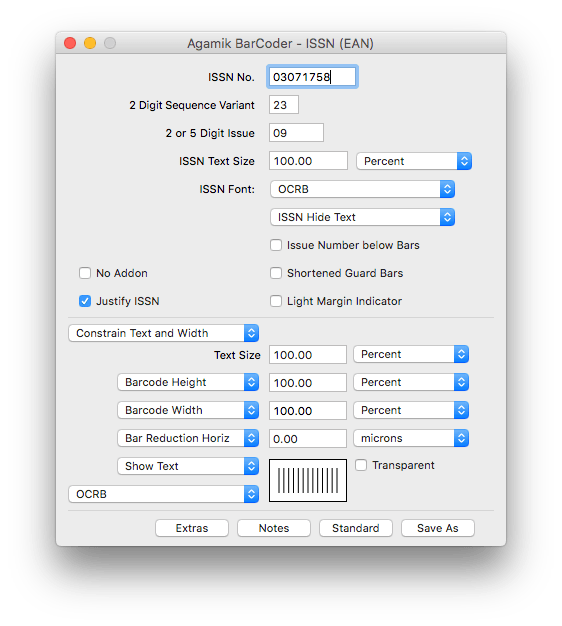Click the 2 or 5 Digit Issue field

(296, 133)
